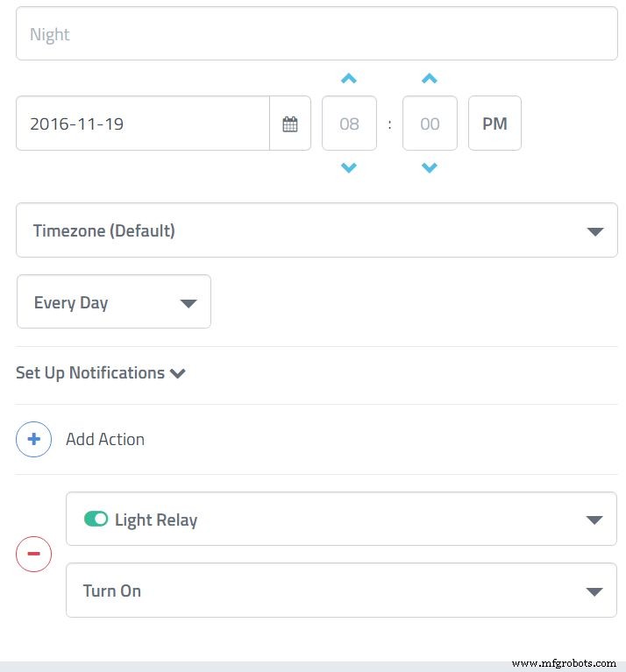Open the Turn On action dropdown
Screen dimensions: 626x672
[341, 591]
